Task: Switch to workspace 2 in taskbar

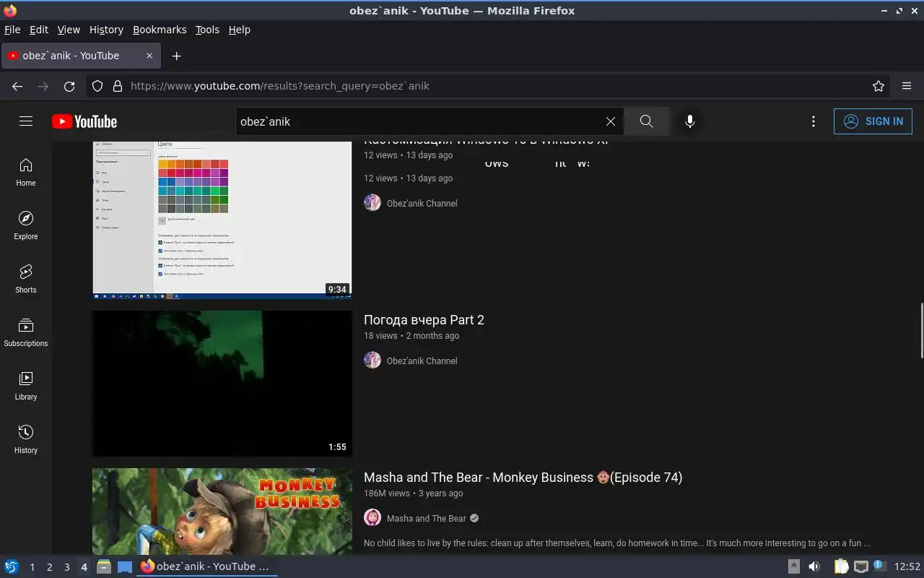Action: tap(49, 567)
